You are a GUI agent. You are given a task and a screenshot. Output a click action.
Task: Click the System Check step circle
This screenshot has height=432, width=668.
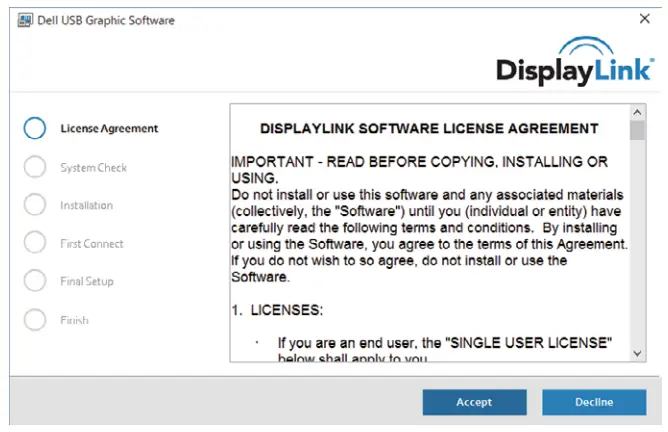(35, 167)
